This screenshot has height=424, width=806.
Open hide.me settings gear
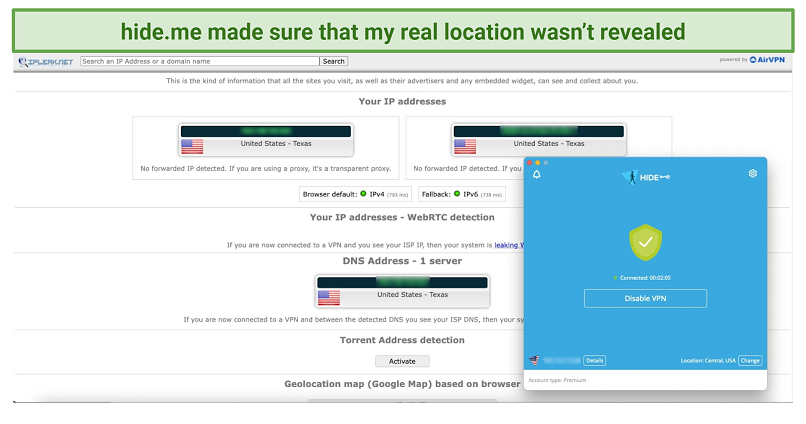753,174
